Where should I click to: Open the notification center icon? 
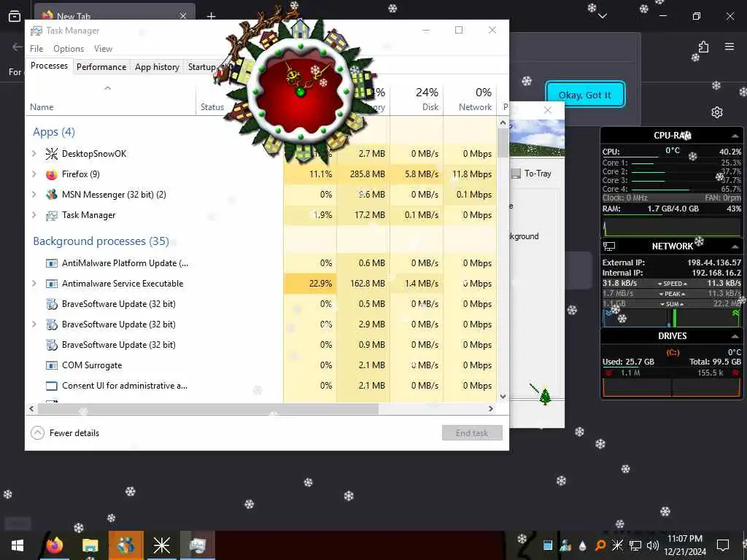tap(723, 545)
